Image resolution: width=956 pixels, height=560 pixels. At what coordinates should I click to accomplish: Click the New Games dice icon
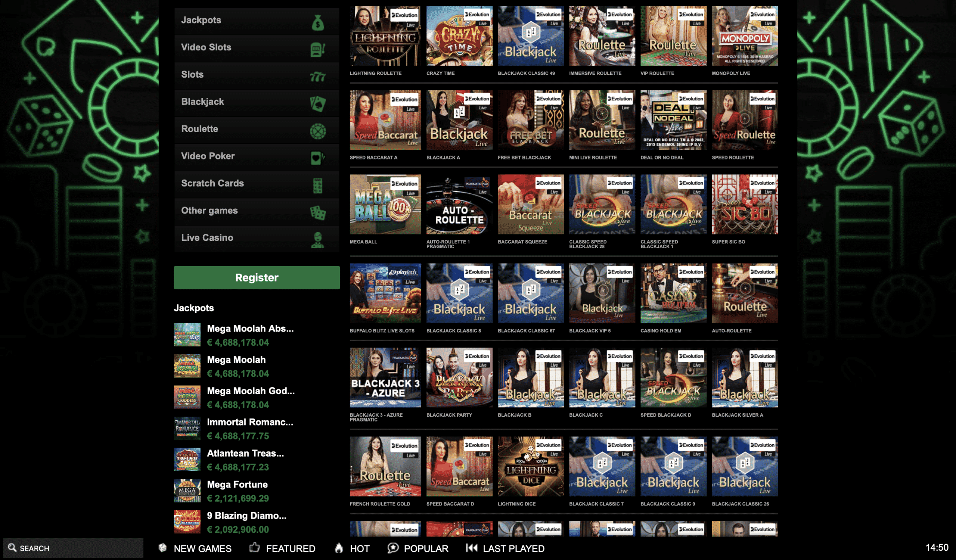(163, 547)
